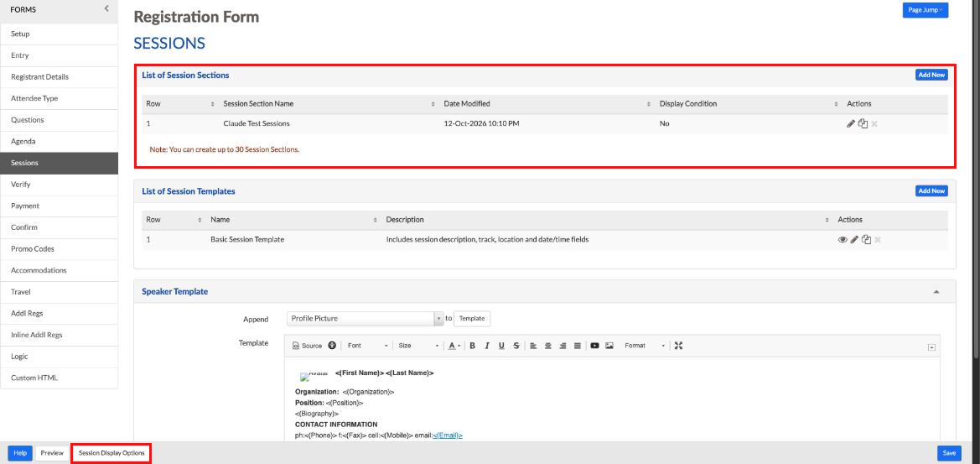Justify text in editor
Image resolution: width=980 pixels, height=464 pixels.
578,346
